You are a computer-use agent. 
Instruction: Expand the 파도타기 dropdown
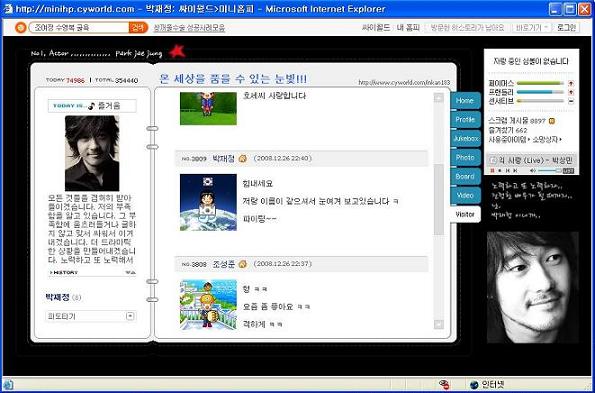click(130, 316)
